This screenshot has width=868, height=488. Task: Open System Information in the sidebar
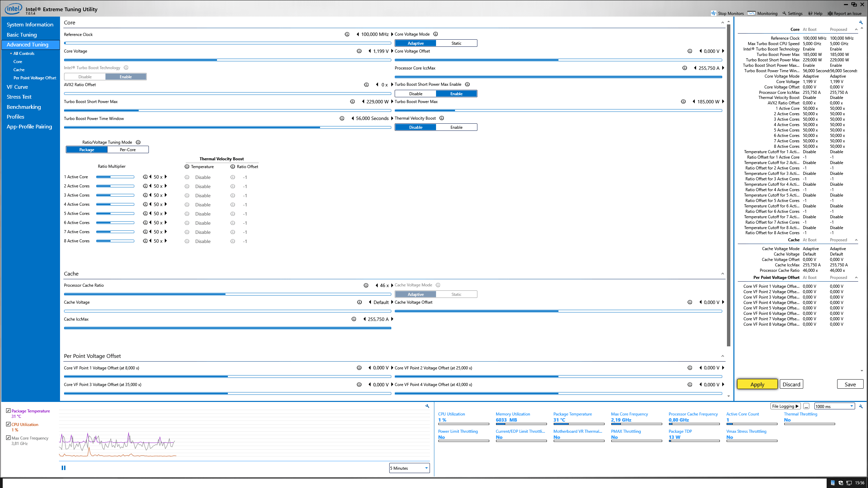pos(30,24)
